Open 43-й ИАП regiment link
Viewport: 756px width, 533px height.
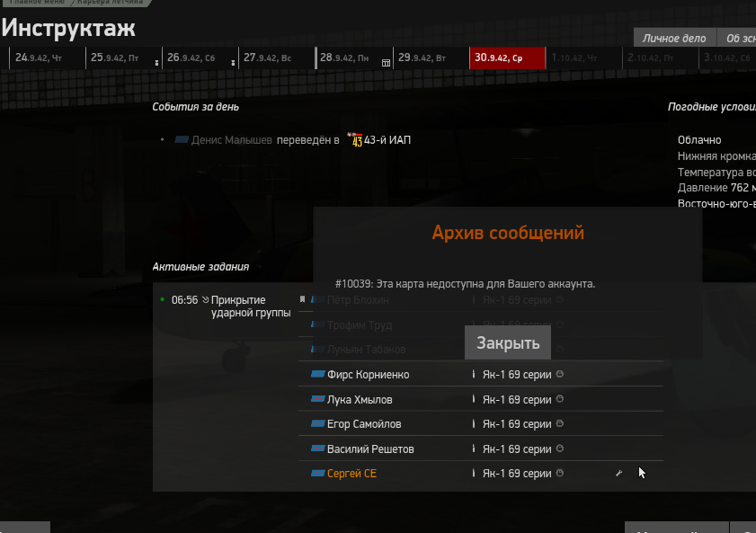pos(387,140)
